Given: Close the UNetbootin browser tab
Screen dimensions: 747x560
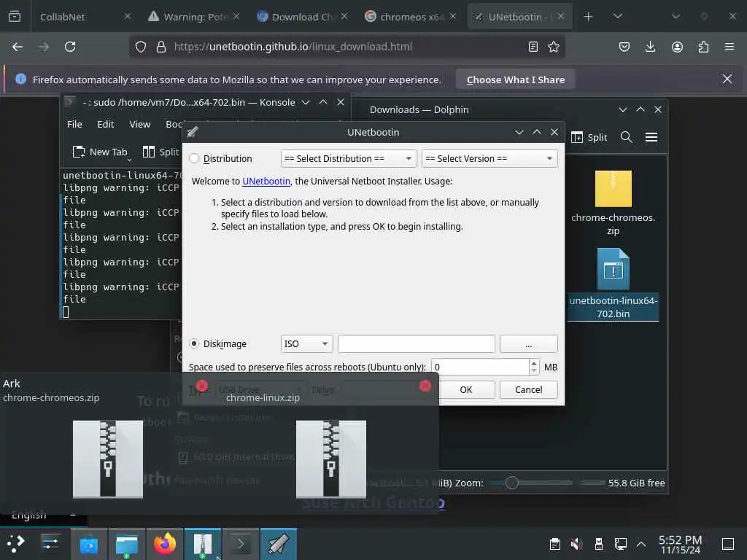Looking at the screenshot, I should click(561, 17).
